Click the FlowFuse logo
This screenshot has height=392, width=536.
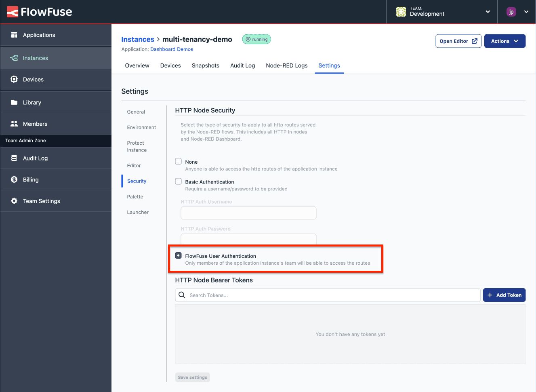(x=39, y=12)
